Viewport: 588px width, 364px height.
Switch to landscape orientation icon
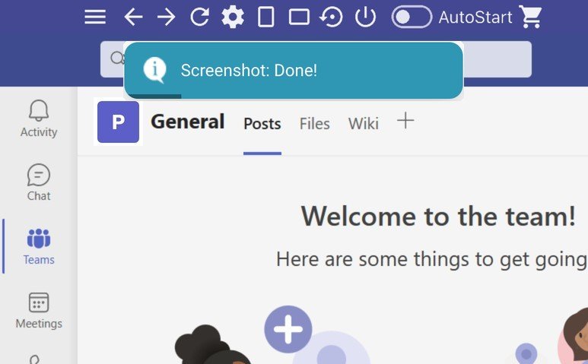(x=299, y=17)
